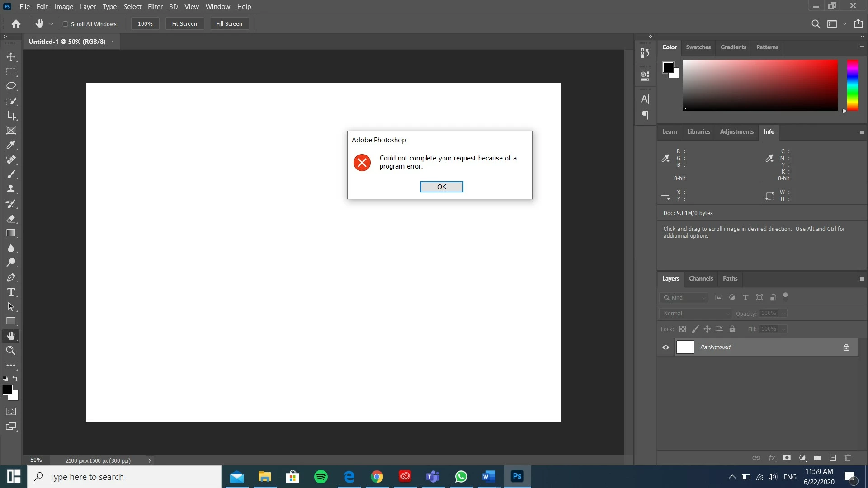The height and width of the screenshot is (488, 868).
Task: Click OK in the error dialog
Action: point(441,187)
